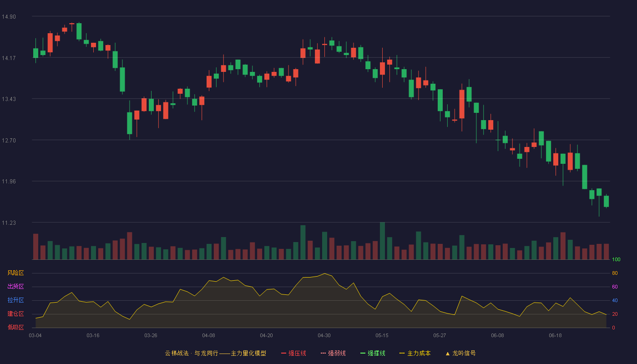
Task: Select the 拉升区 zone label
Action: (15, 300)
